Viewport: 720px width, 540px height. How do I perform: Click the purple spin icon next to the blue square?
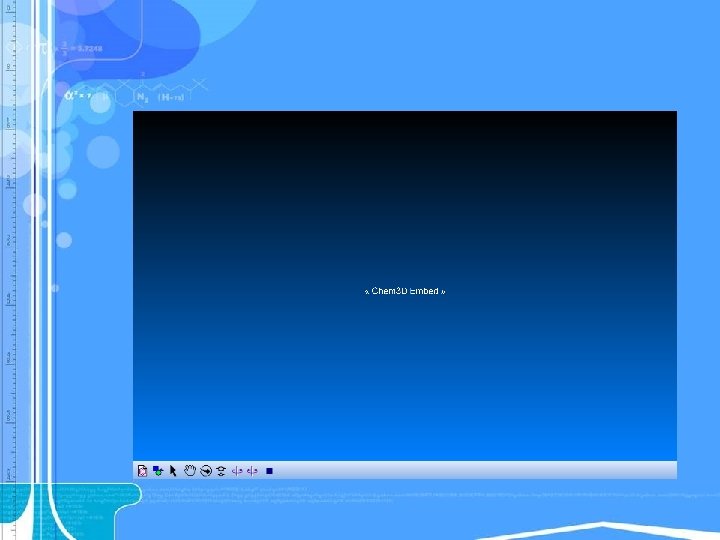[x=252, y=471]
